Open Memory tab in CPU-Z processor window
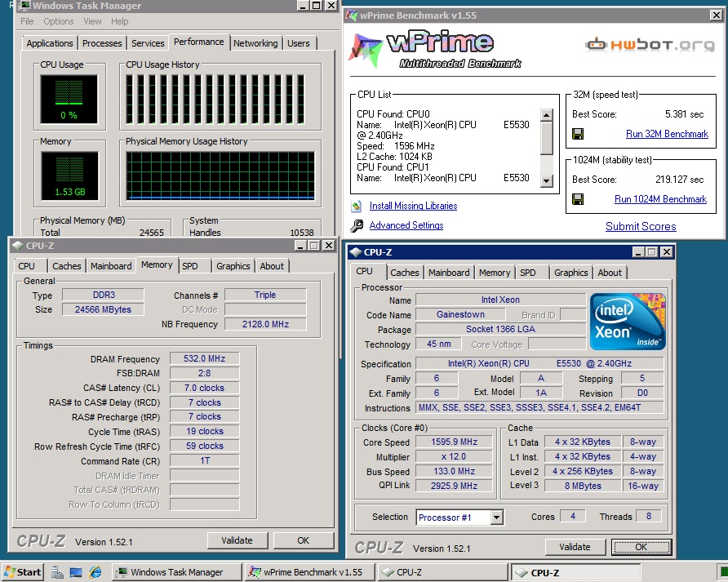Viewport: 728px width, 582px height. point(495,273)
